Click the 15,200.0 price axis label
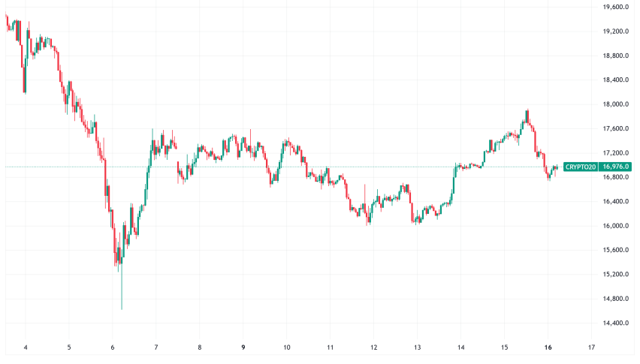This screenshot has width=640, height=364. 617,275
